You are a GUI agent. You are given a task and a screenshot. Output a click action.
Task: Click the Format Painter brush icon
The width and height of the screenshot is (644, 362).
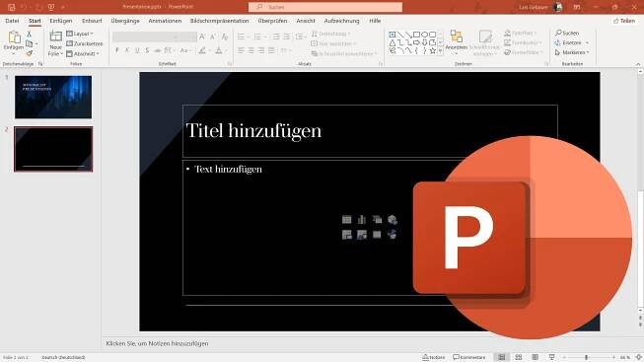[30, 53]
